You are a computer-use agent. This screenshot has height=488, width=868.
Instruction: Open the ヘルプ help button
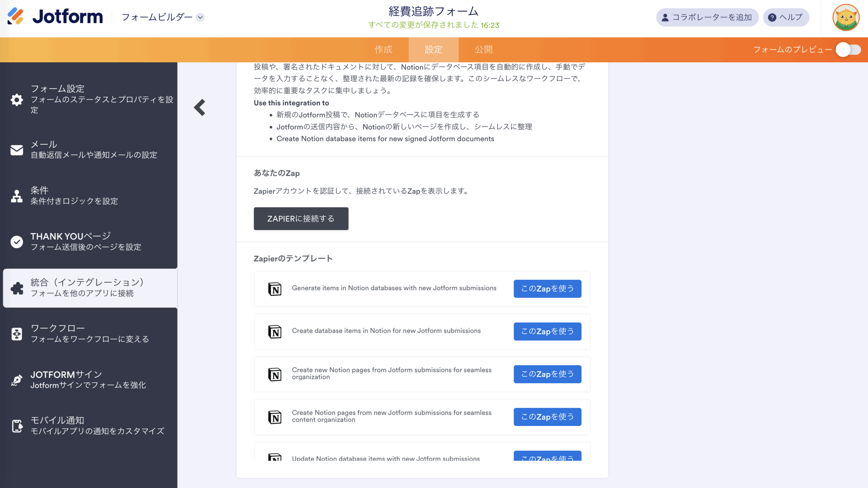point(786,18)
